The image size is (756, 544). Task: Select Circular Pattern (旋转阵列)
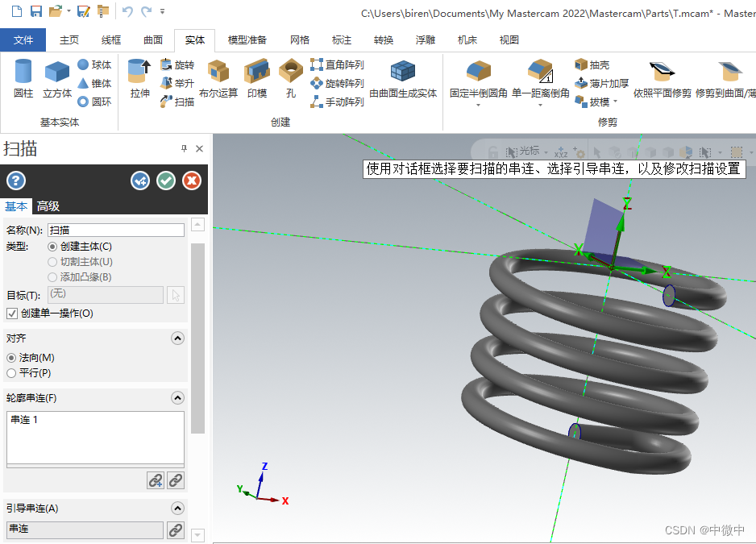(x=337, y=84)
